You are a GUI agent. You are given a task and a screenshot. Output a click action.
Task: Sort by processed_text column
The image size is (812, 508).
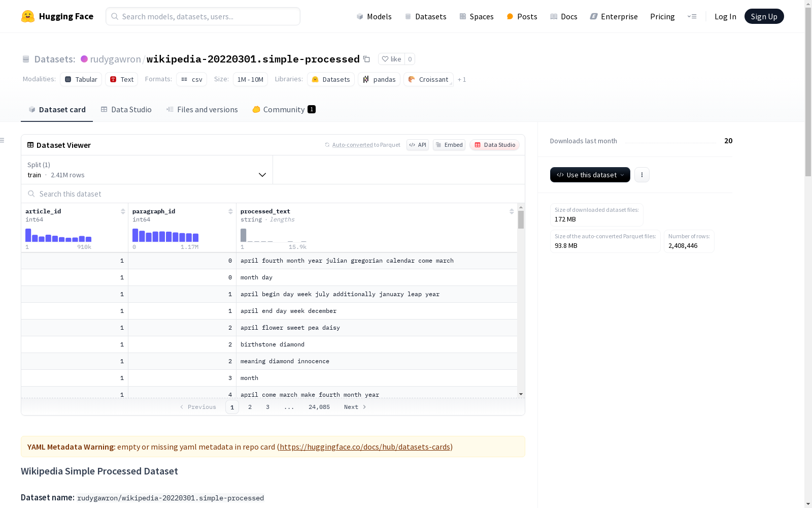tap(512, 211)
